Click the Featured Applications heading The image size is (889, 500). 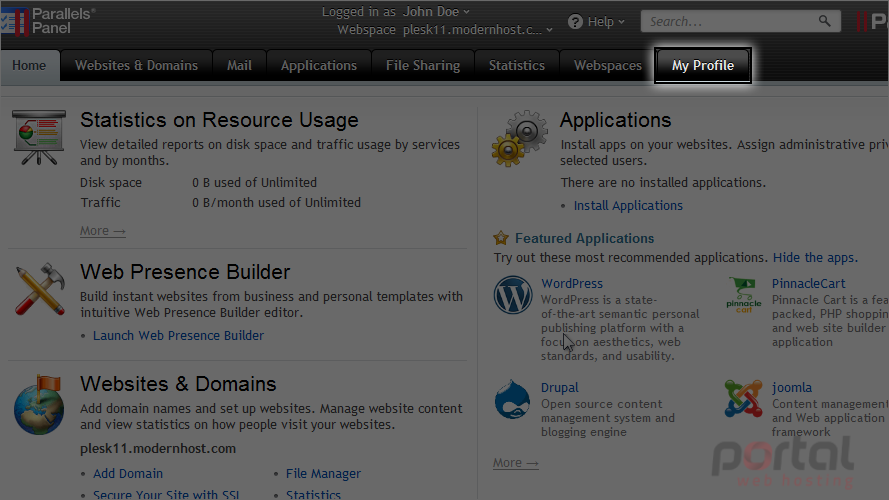[585, 238]
